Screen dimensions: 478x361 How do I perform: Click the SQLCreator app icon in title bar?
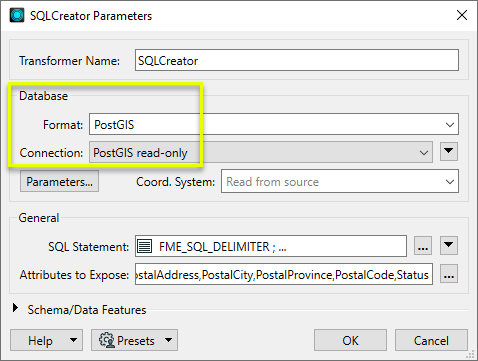(17, 15)
